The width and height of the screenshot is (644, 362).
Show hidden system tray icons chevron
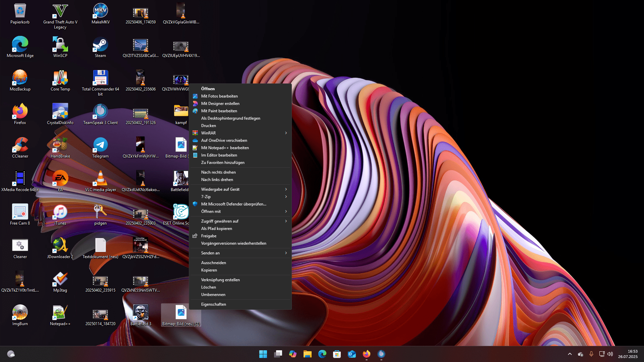point(570,354)
